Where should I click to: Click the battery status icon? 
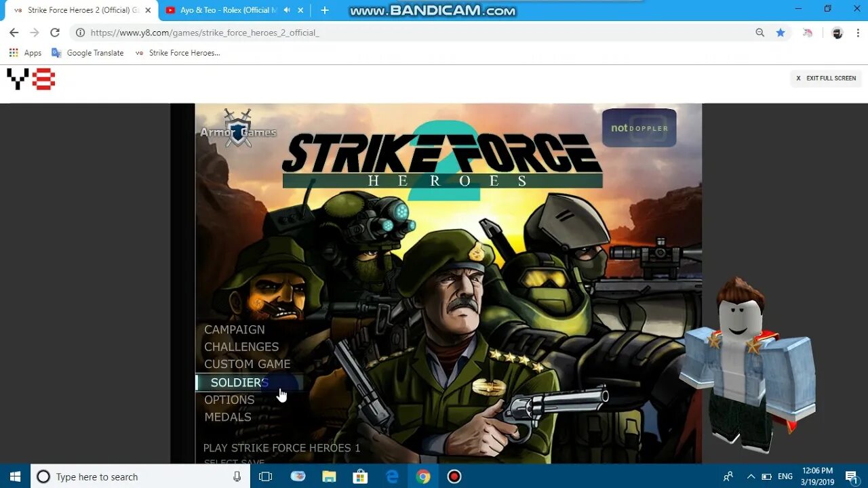[767, 476]
